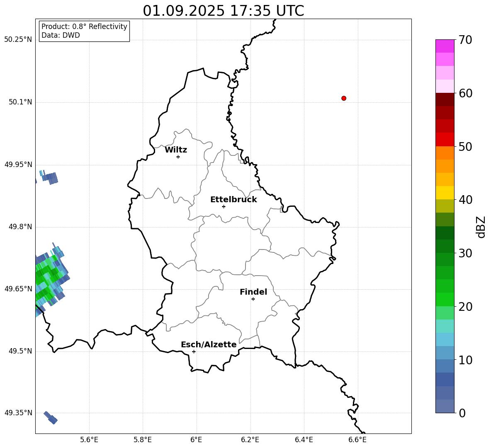This screenshot has height=448, width=491.
Task: Click the 5.8°E longitude label
Action: click(x=143, y=440)
